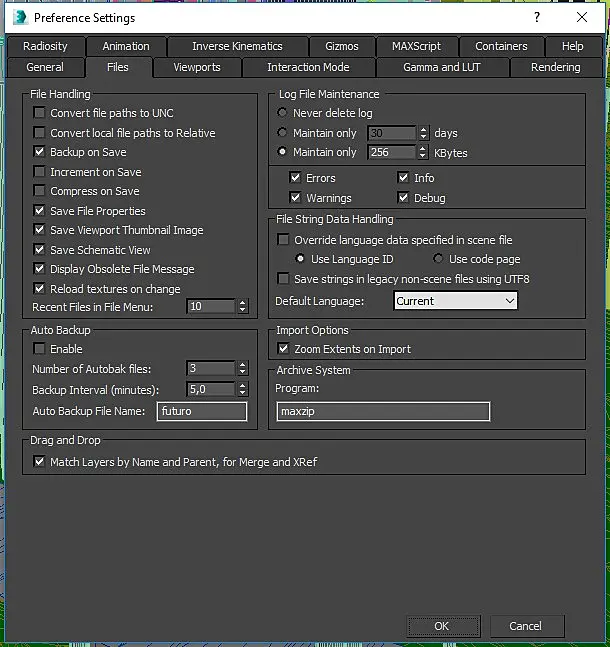Switch to the General tab
This screenshot has width=610, height=647.
[x=45, y=67]
